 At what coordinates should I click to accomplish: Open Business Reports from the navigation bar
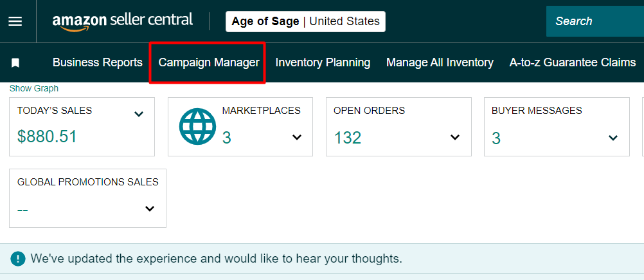[98, 62]
